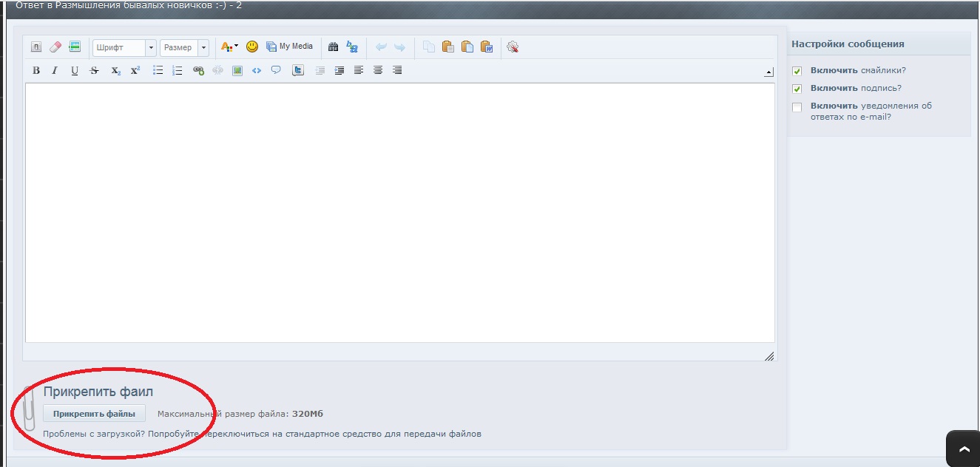Screen dimensions: 980x467
Task: Click the strikethrough formatting icon
Action: (x=94, y=71)
